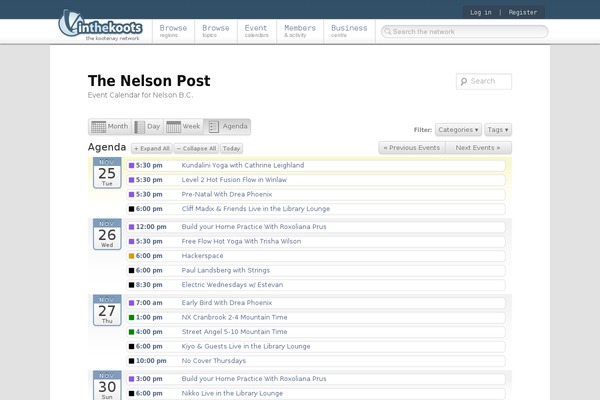Collapse all agenda events
Screen dimensions: 600x400
(196, 148)
